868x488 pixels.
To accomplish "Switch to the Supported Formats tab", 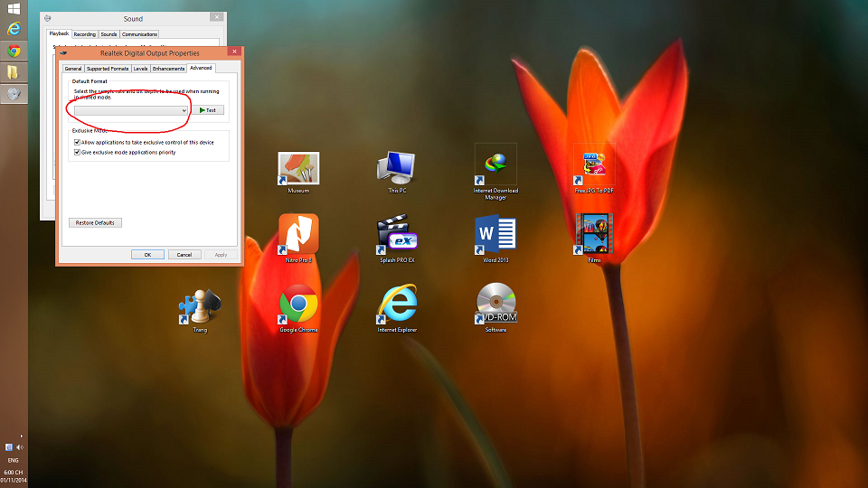I will coord(108,69).
